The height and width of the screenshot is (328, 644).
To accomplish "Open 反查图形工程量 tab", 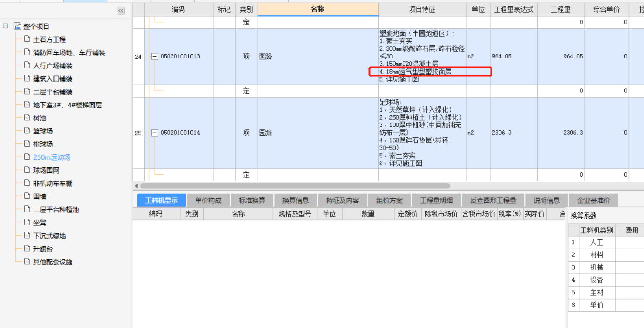I will (493, 201).
